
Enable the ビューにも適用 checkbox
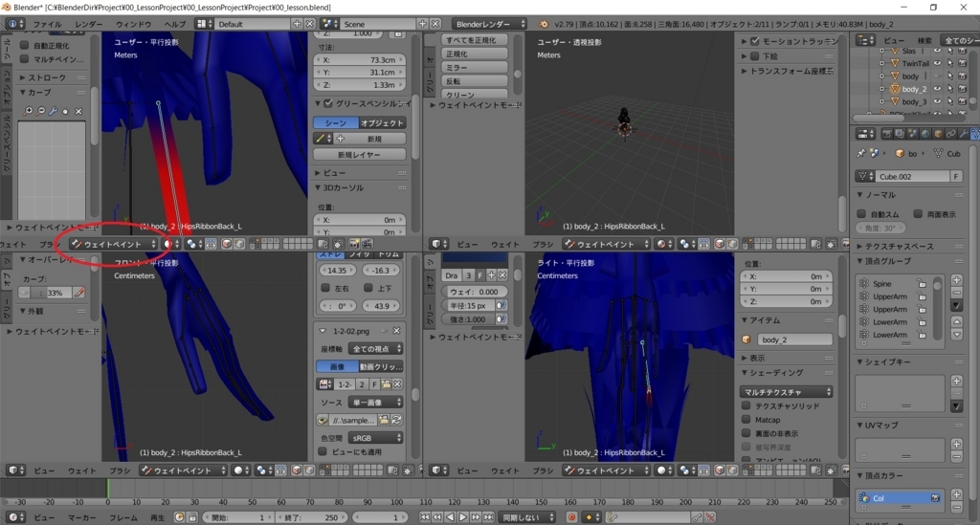pyautogui.click(x=323, y=450)
